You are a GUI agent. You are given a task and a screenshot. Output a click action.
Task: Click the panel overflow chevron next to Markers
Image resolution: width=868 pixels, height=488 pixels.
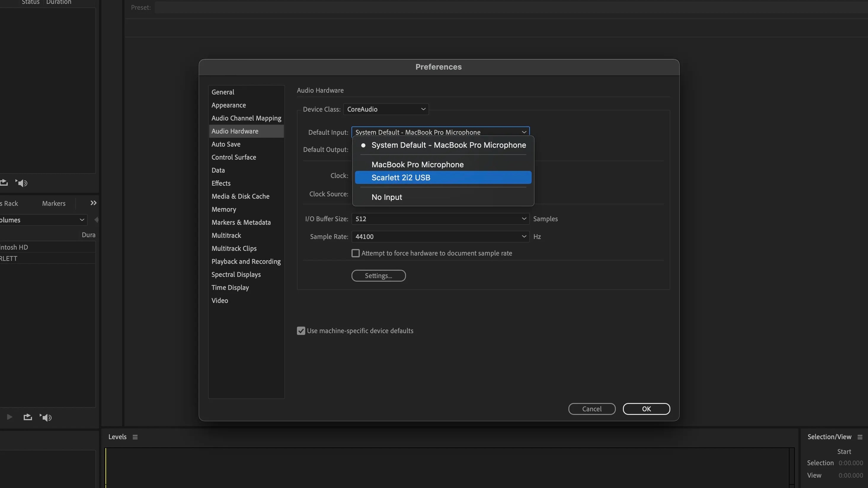click(x=93, y=203)
